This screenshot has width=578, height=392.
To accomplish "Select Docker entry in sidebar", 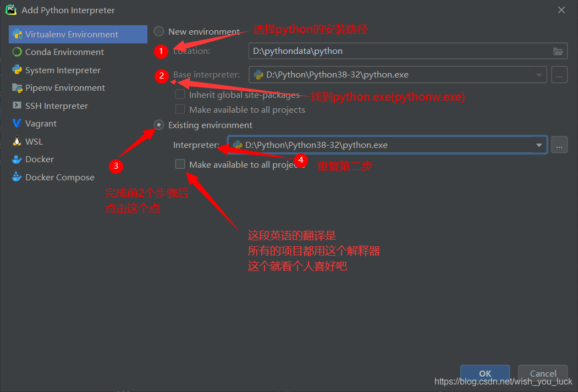I will click(x=78, y=159).
